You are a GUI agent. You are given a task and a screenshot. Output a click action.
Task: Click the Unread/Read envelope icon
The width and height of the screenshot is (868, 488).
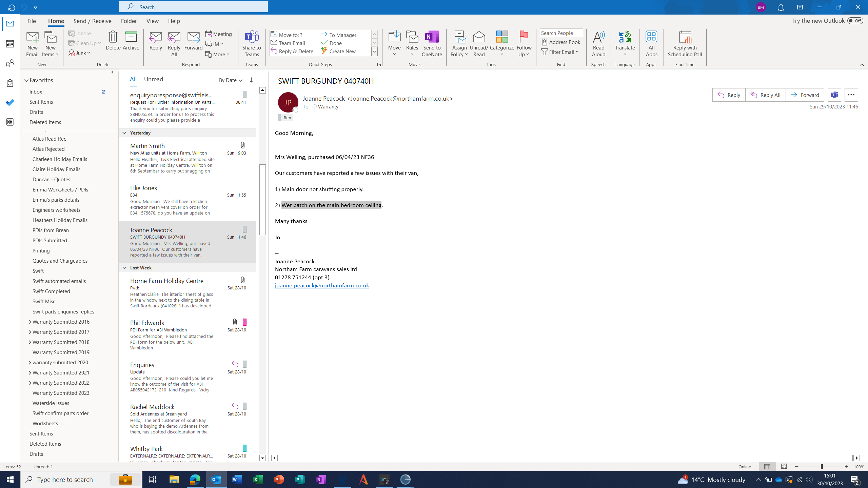click(479, 37)
